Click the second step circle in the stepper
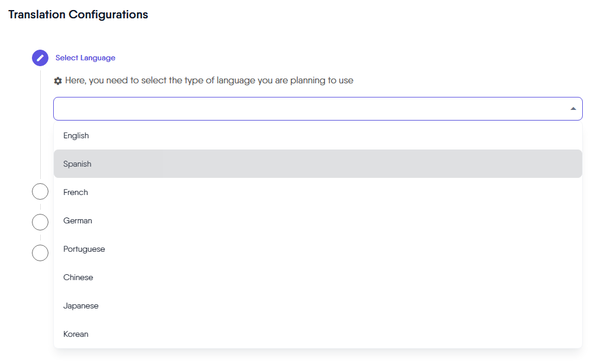The image size is (610, 364). (x=40, y=191)
